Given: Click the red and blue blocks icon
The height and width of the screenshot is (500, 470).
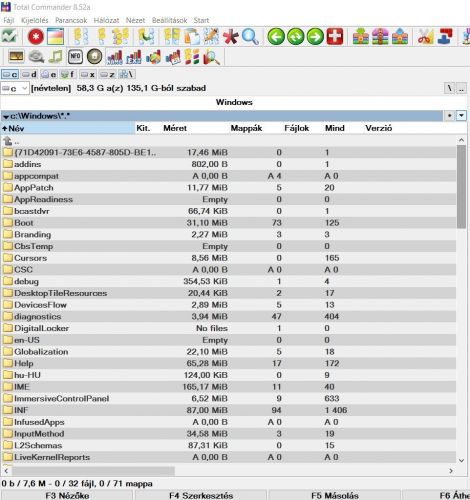Looking at the screenshot, I should click(445, 36).
